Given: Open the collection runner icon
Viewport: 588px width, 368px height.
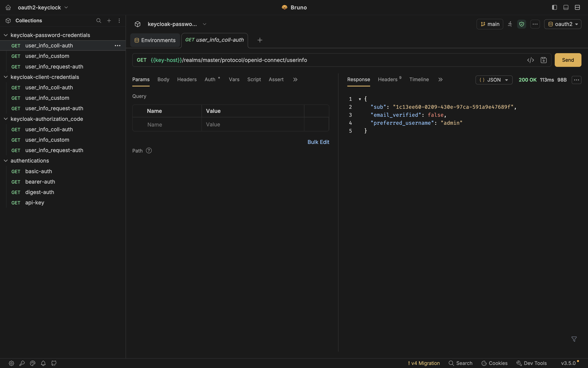Looking at the screenshot, I should (x=510, y=24).
